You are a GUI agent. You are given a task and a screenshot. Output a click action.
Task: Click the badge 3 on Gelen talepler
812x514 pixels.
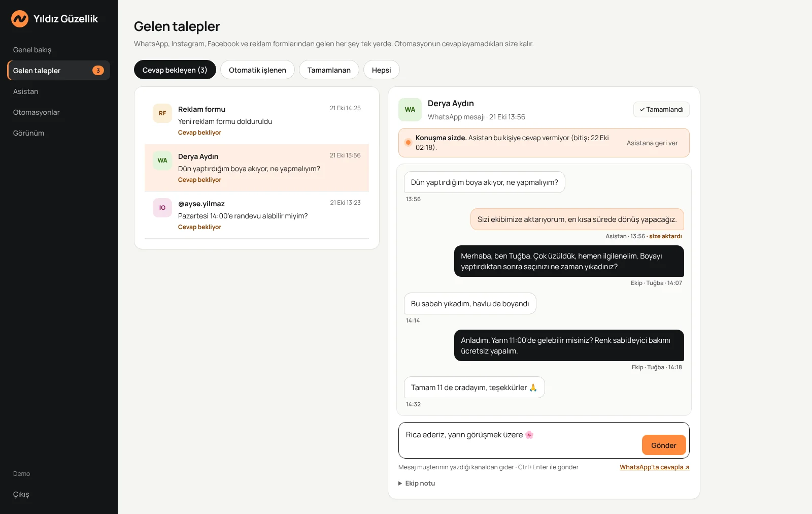98,71
